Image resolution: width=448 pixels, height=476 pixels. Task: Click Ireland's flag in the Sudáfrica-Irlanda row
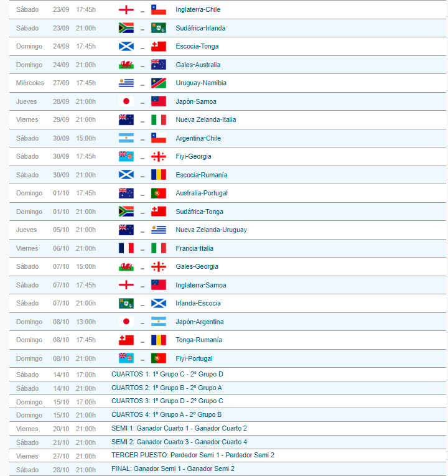(158, 28)
